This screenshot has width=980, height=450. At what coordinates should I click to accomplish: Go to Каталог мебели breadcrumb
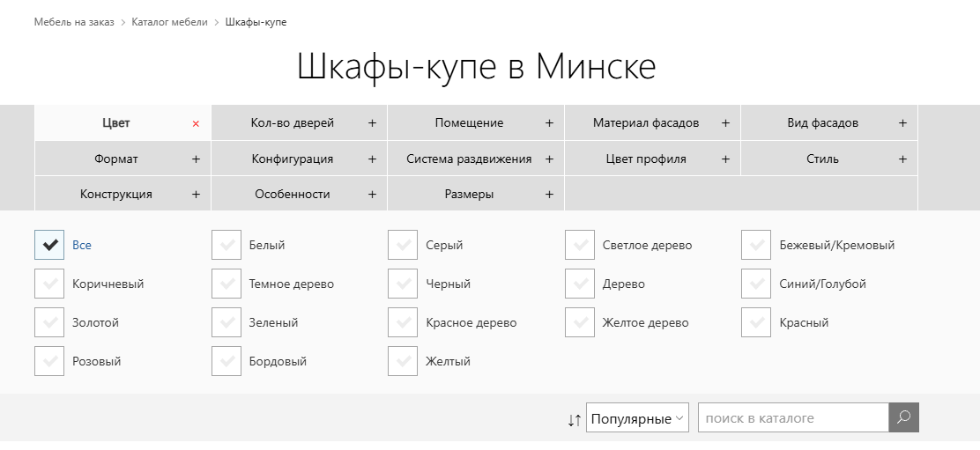click(169, 22)
